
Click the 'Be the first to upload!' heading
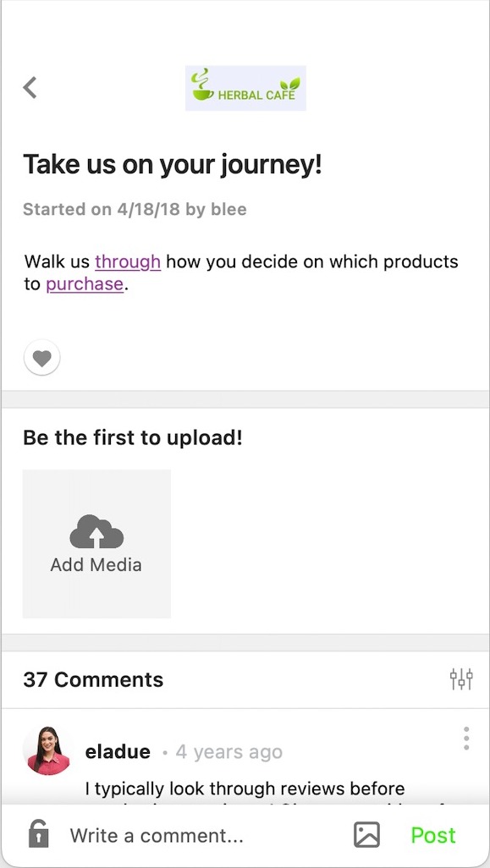(x=133, y=438)
